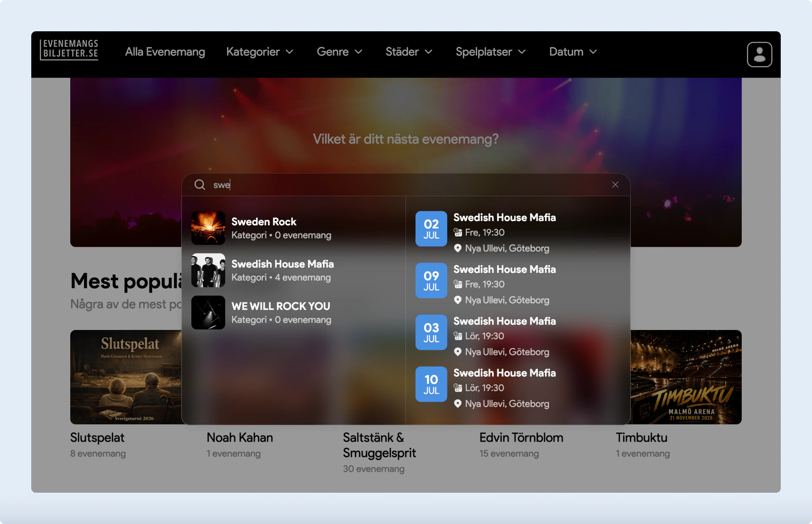
Task: Click the 'Mest populä' section heading
Action: (x=126, y=281)
